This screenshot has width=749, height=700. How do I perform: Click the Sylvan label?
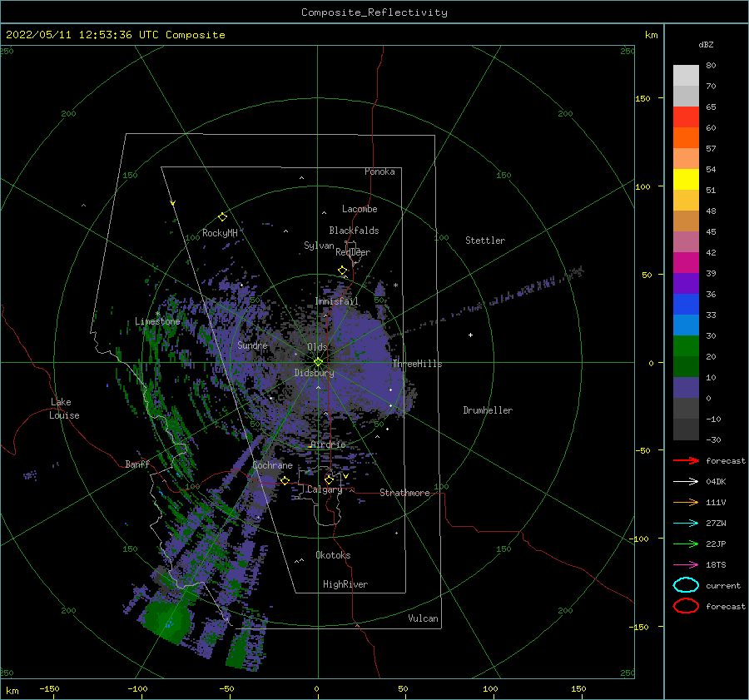coord(319,246)
